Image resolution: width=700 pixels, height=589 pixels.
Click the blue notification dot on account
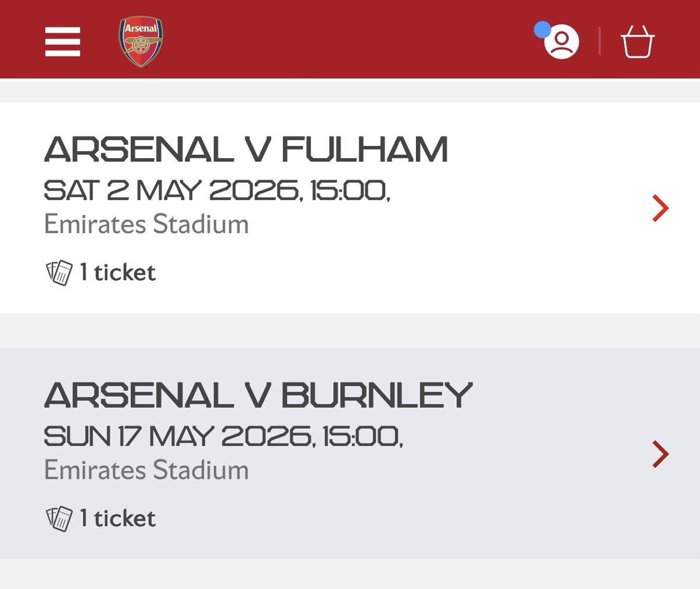(542, 29)
